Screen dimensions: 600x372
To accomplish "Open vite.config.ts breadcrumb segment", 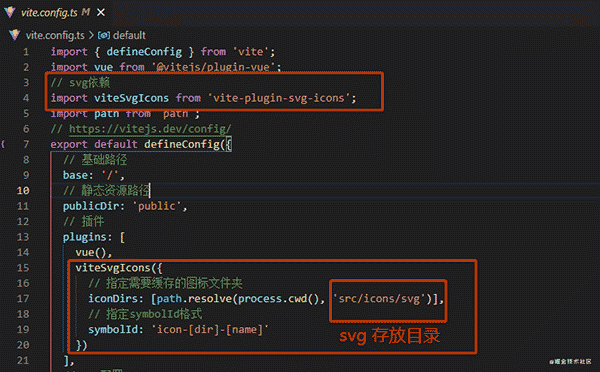I will point(55,35).
